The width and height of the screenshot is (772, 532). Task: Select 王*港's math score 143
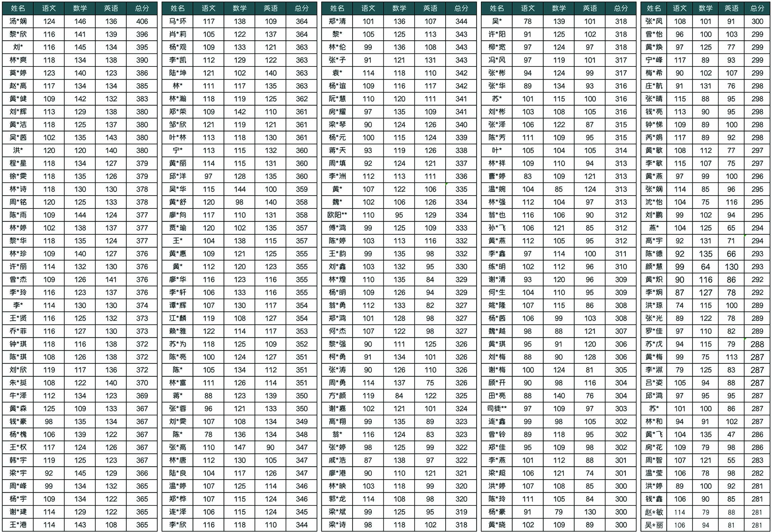tap(80, 525)
